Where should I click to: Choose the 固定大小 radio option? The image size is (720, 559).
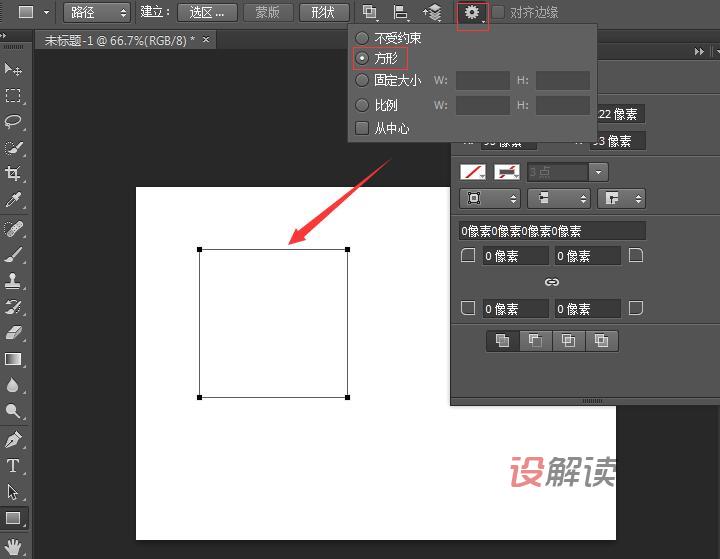coord(362,80)
